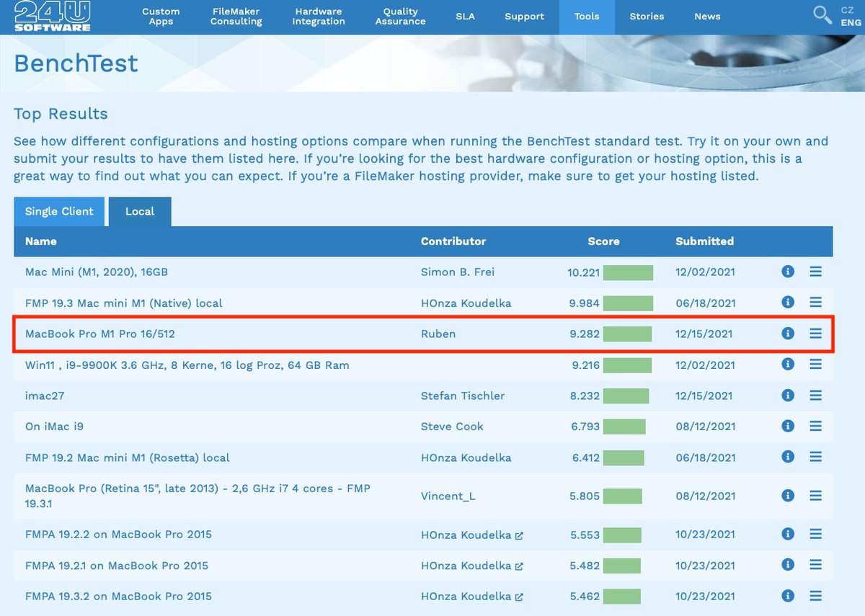
Task: Click the BenchTest page title
Action: click(x=76, y=63)
